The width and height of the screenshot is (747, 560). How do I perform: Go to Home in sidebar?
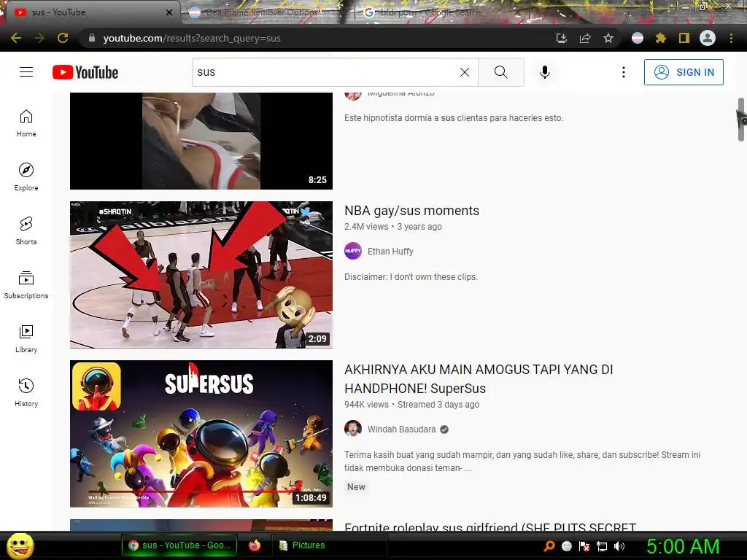(x=26, y=123)
